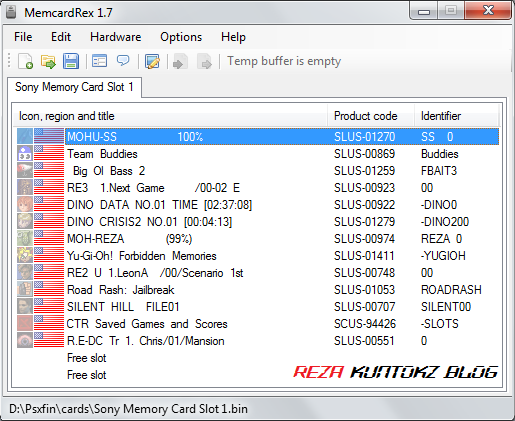Click the MOH-REZA save icon

pyautogui.click(x=25, y=238)
